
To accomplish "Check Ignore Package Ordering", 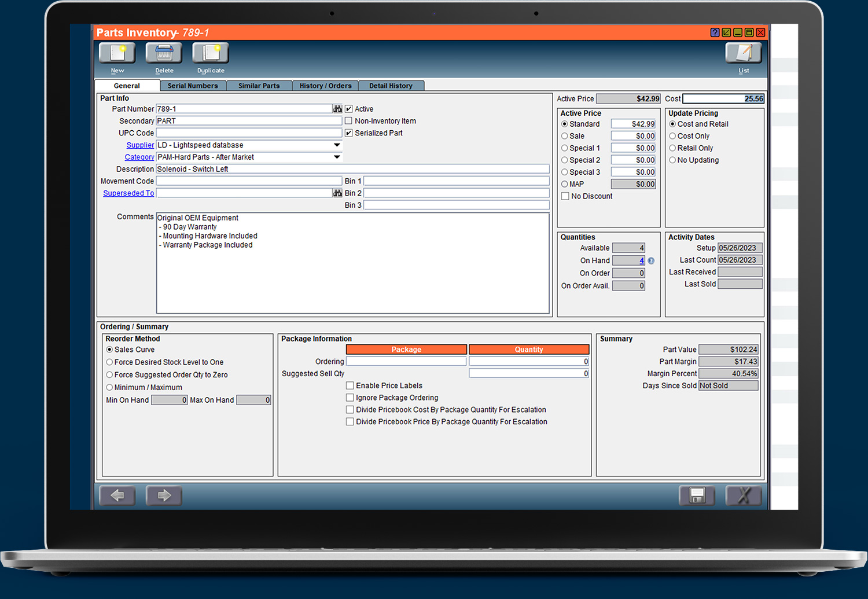I will (350, 398).
